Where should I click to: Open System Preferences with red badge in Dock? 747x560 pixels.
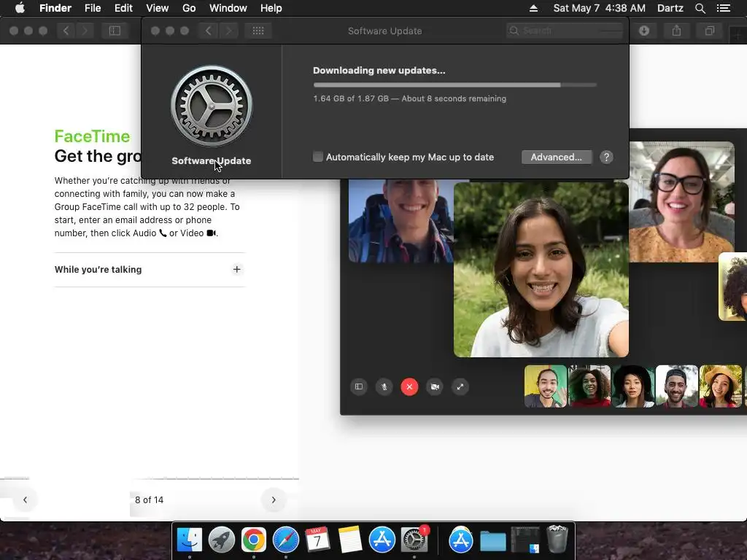[x=414, y=540]
